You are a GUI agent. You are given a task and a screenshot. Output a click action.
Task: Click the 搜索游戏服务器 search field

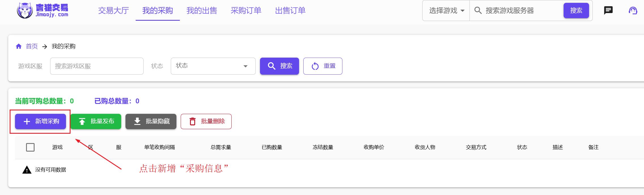click(x=521, y=11)
